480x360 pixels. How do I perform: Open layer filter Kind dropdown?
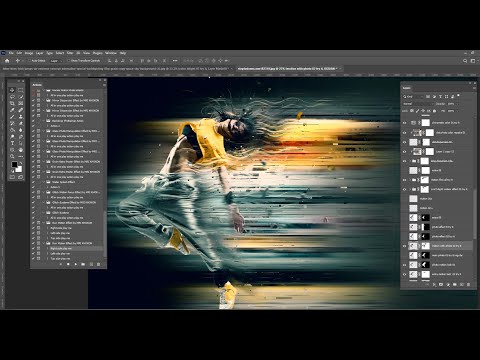(413, 97)
